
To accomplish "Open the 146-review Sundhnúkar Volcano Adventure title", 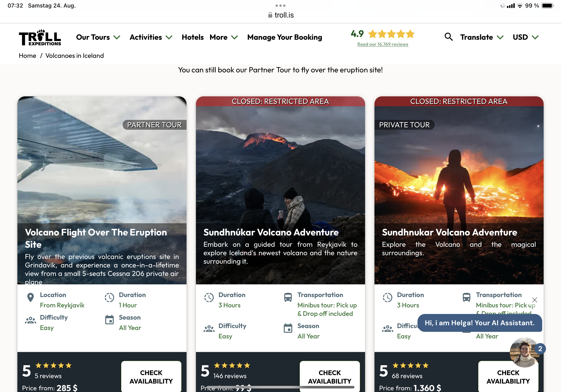I will click(x=271, y=232).
